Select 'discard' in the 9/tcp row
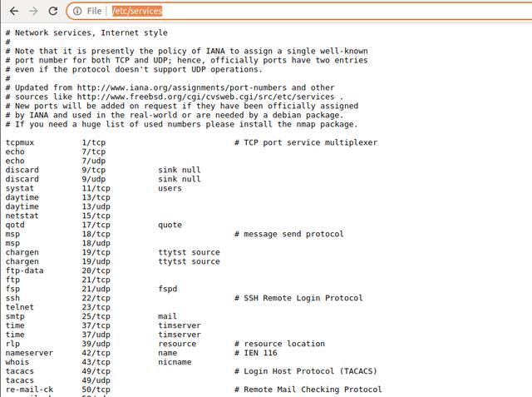This screenshot has width=532, height=397. pyautogui.click(x=22, y=170)
